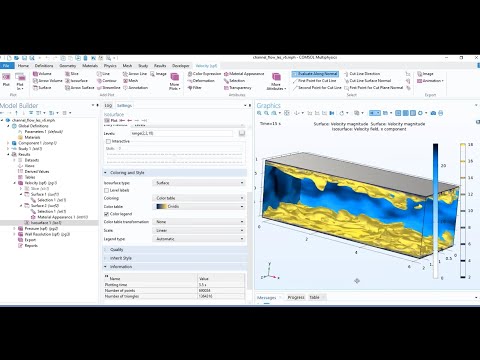Add an Arrow Volume plot

[x=47, y=81]
